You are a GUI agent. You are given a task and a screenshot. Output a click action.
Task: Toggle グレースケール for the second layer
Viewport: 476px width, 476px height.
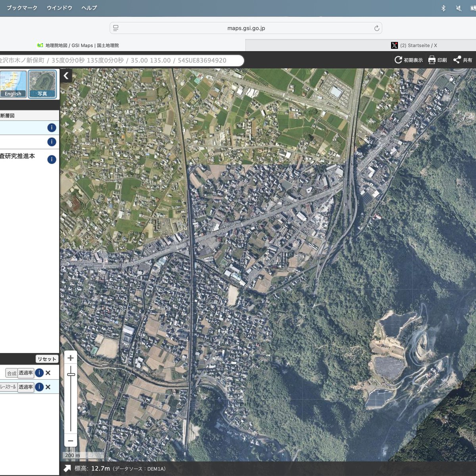tap(8, 387)
